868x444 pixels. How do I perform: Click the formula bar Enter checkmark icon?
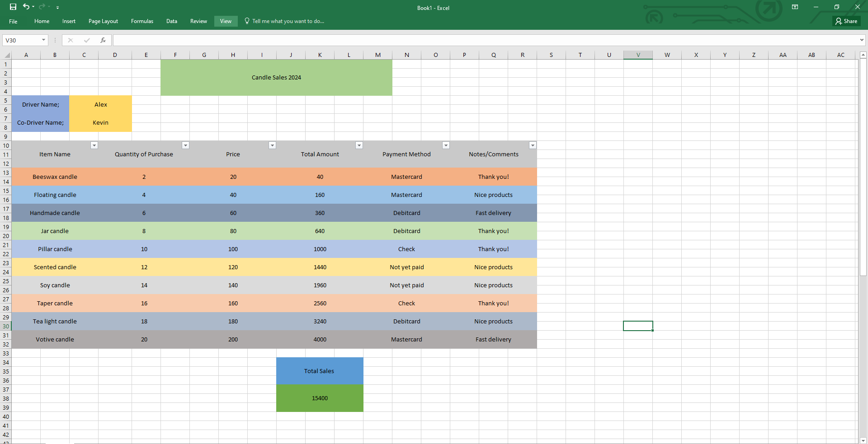[87, 40]
